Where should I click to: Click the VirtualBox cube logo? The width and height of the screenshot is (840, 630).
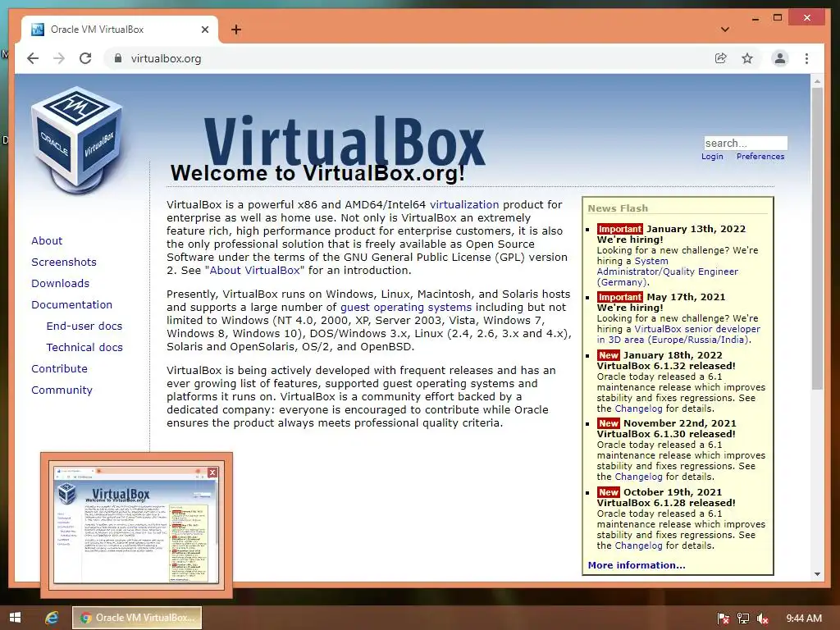click(76, 140)
